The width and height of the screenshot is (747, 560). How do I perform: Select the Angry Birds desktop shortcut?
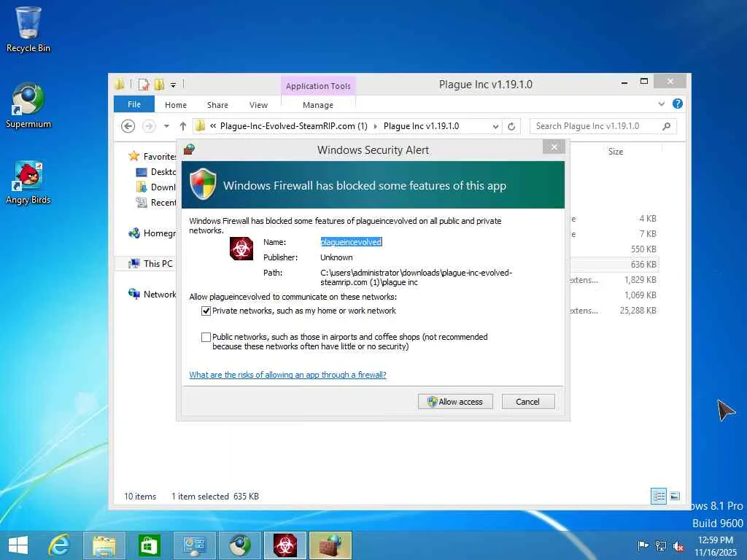(x=28, y=182)
